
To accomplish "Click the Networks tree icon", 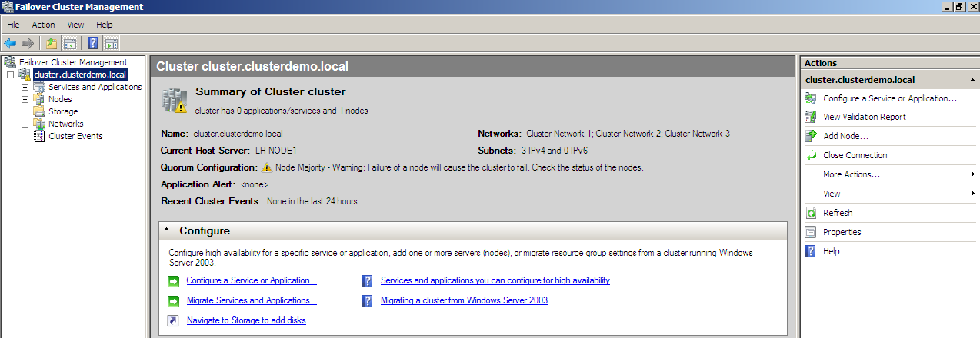I will (x=39, y=124).
